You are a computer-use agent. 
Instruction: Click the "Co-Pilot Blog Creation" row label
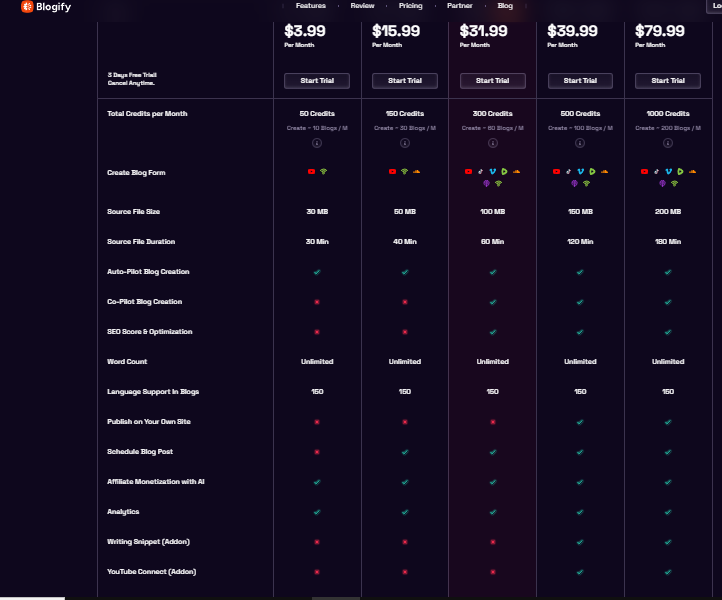pyautogui.click(x=145, y=302)
